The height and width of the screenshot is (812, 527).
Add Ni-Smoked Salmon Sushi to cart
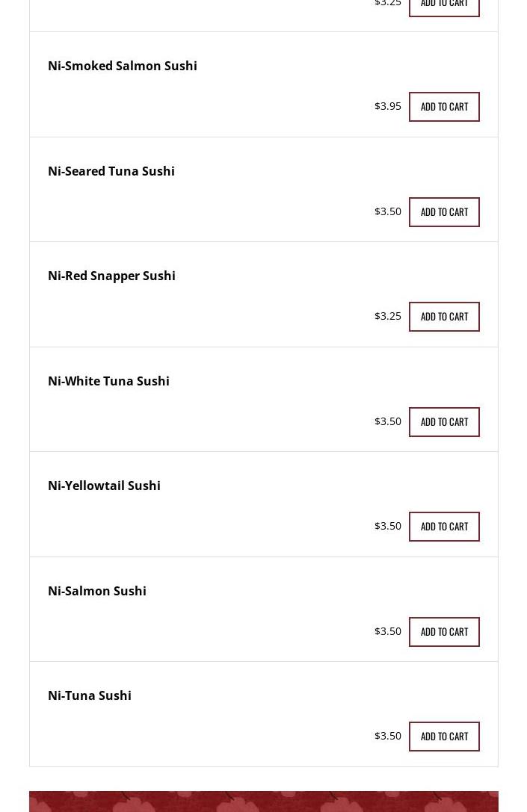pos(444,107)
